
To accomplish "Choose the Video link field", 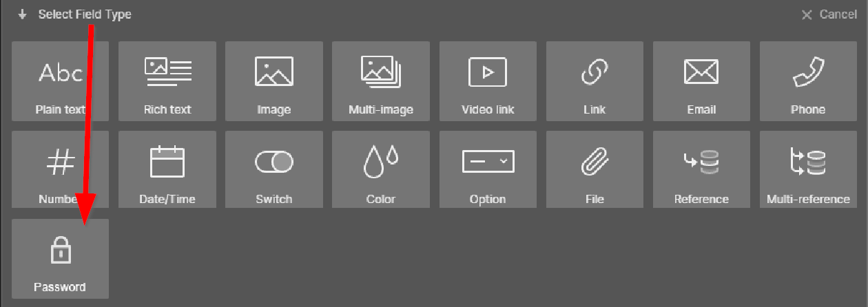I will pyautogui.click(x=488, y=81).
